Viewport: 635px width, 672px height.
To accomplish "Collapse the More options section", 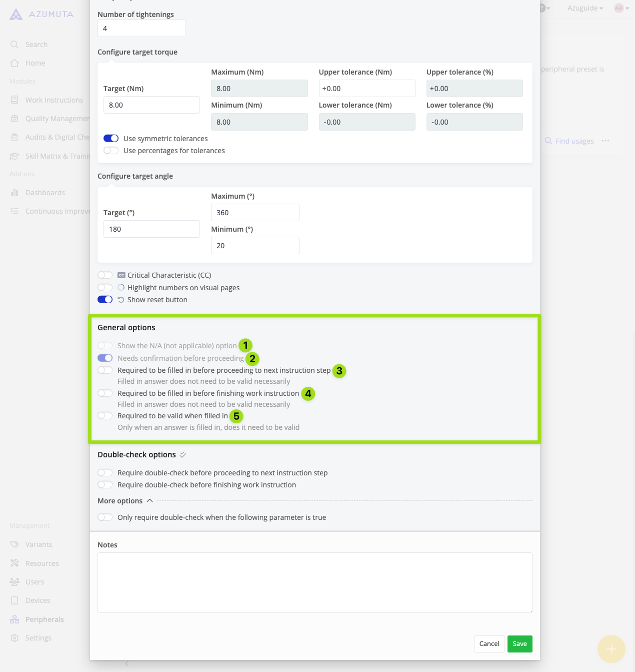I will [x=149, y=500].
